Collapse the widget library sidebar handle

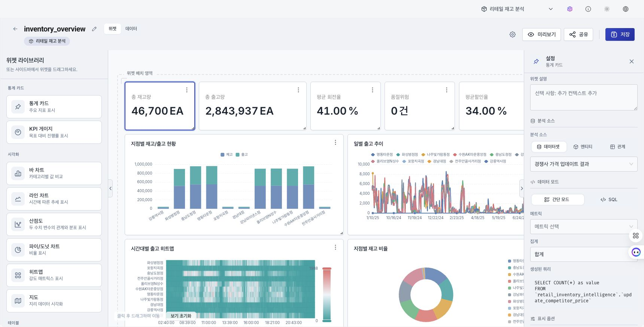tap(110, 188)
